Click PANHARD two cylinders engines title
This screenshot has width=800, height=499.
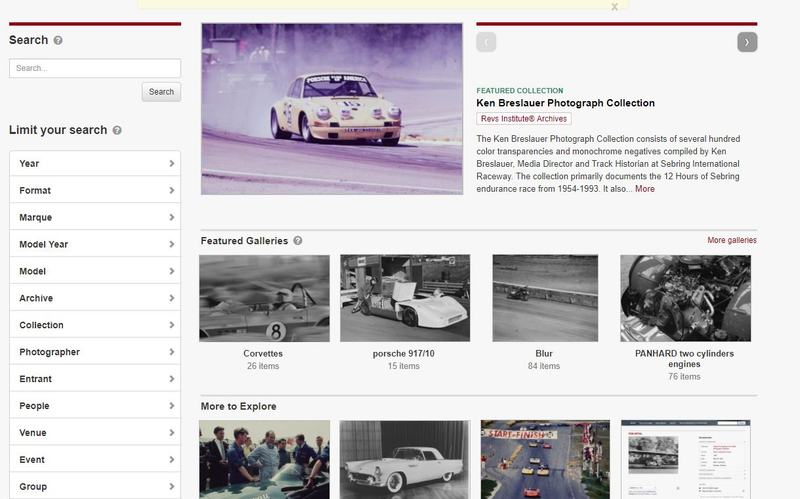pyautogui.click(x=684, y=359)
